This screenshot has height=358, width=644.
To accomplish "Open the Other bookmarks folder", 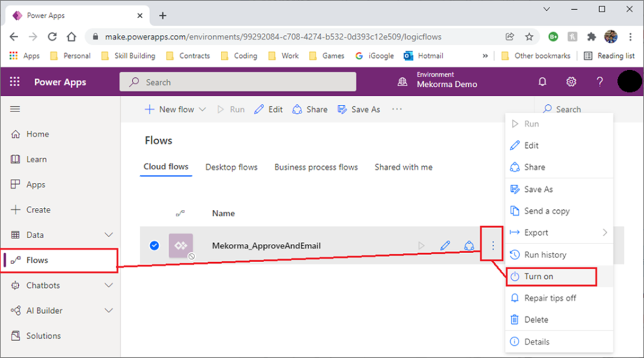I will [536, 56].
